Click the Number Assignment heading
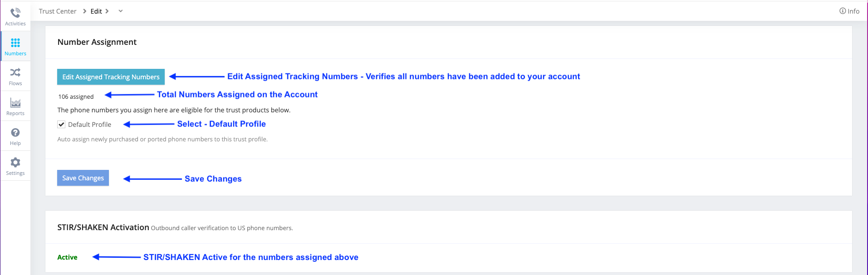This screenshot has width=868, height=275. (x=97, y=42)
